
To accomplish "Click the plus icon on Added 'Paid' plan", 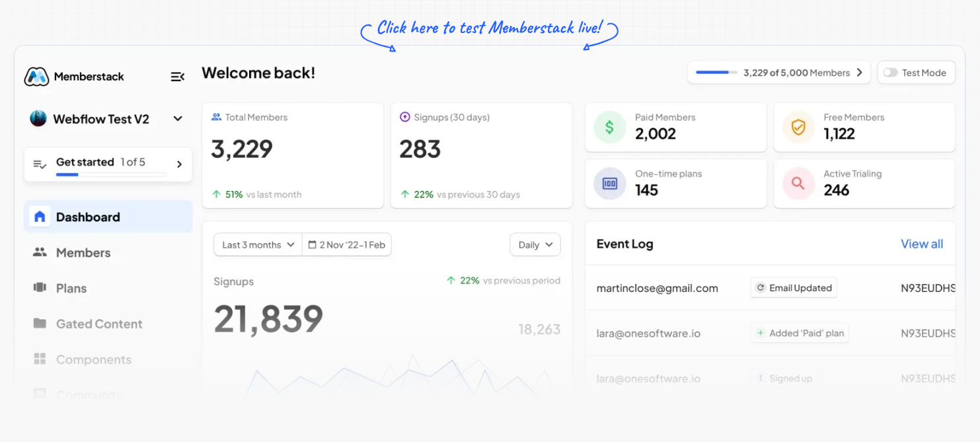I will 761,333.
